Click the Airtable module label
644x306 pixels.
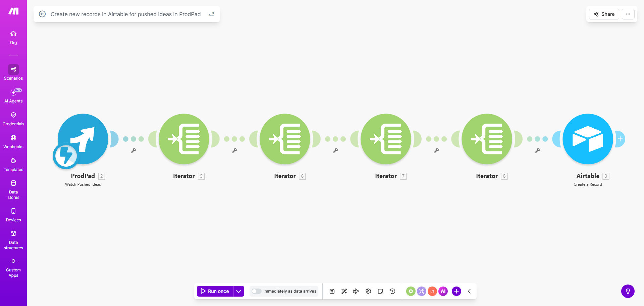pos(588,176)
